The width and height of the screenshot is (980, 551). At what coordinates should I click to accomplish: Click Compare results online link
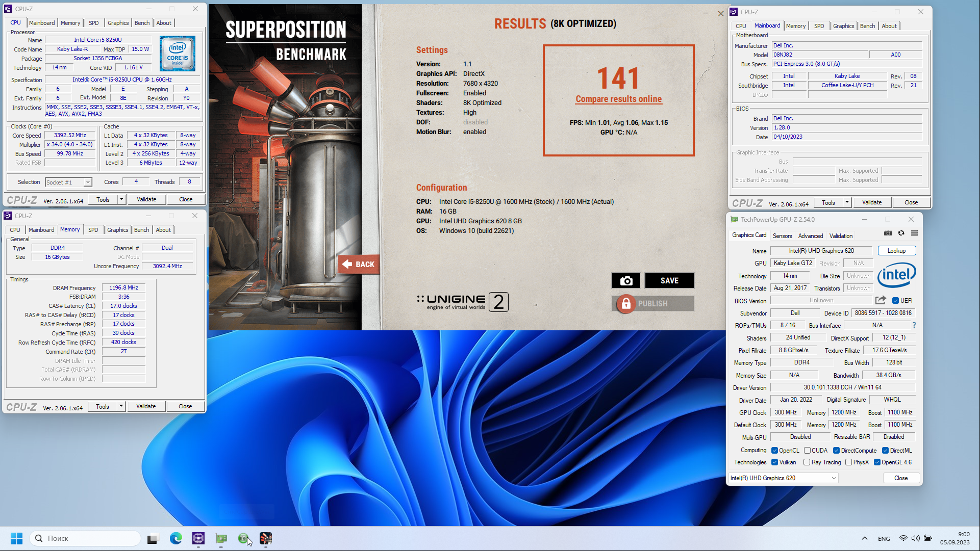pyautogui.click(x=619, y=99)
